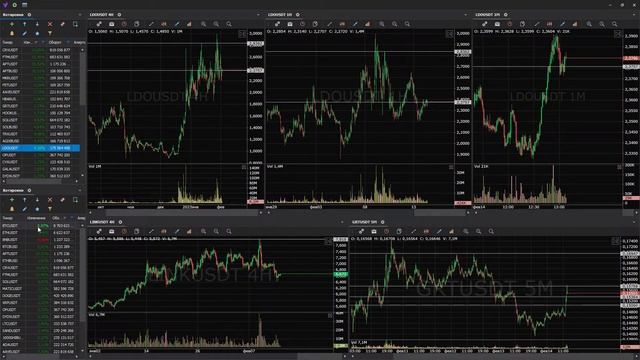Move ticker down in the upper watchlist
The image size is (640, 360).
[37, 24]
